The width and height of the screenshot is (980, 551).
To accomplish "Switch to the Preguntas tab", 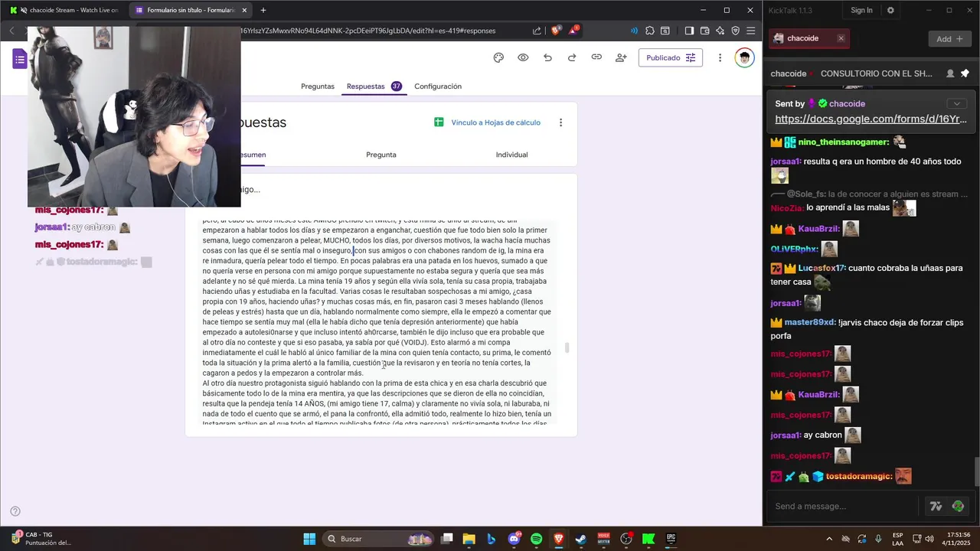I will [x=318, y=86].
